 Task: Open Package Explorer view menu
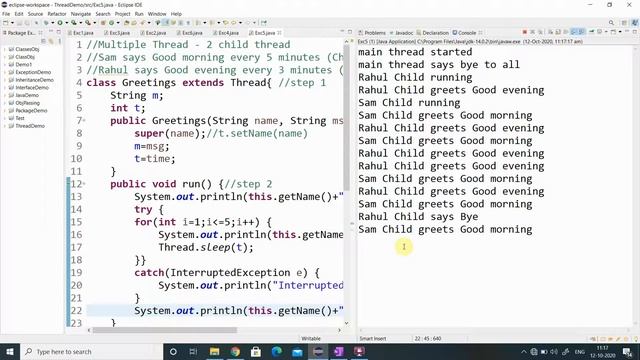tap(59, 41)
